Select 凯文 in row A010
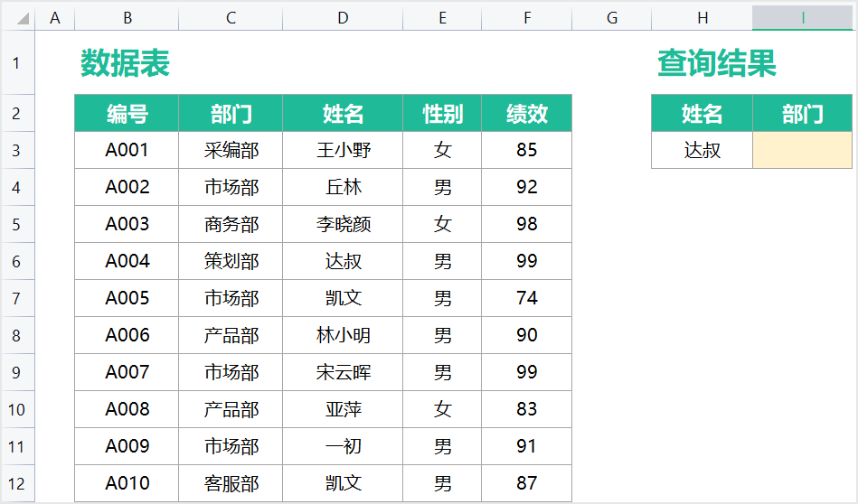The height and width of the screenshot is (504, 858). point(343,483)
